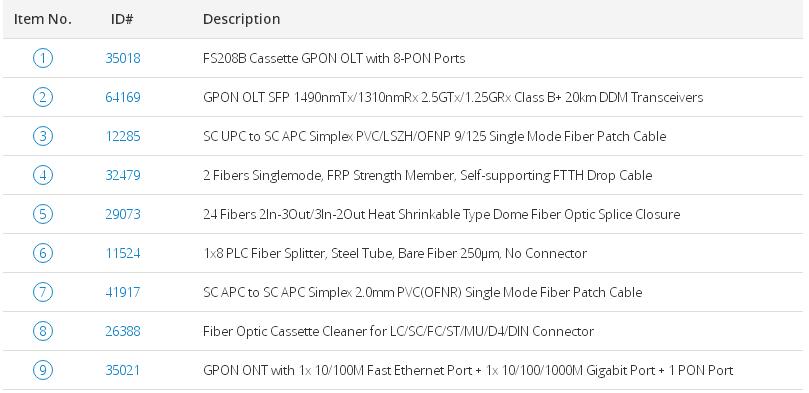Follow the 12285 ID link

point(123,136)
